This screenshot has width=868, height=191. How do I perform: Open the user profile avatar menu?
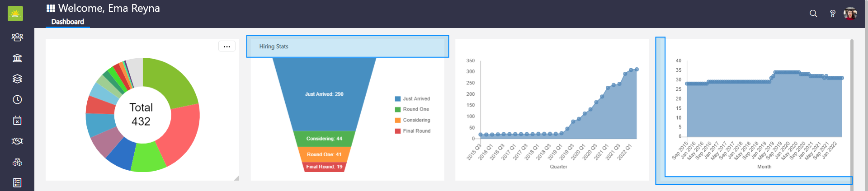pos(850,14)
